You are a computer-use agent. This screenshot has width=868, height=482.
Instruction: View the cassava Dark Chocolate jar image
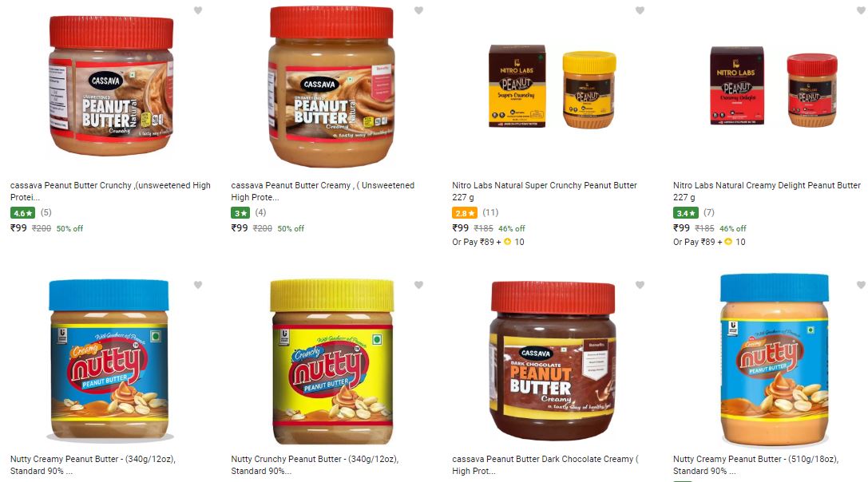[x=553, y=361]
